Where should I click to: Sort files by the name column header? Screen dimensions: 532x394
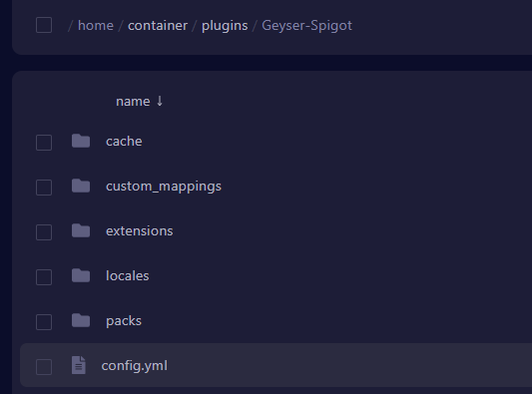pyautogui.click(x=133, y=102)
